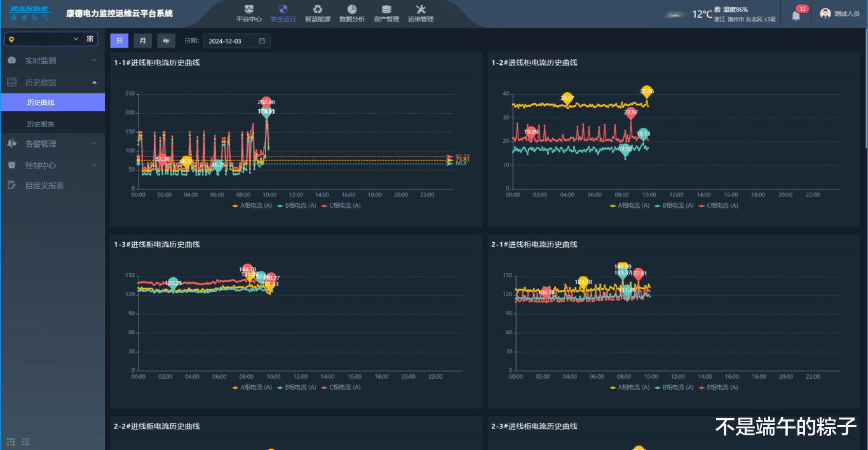The height and width of the screenshot is (450, 868).
Task: Click the 36.75 teal marker in 1-1# chart
Action: tap(217, 166)
